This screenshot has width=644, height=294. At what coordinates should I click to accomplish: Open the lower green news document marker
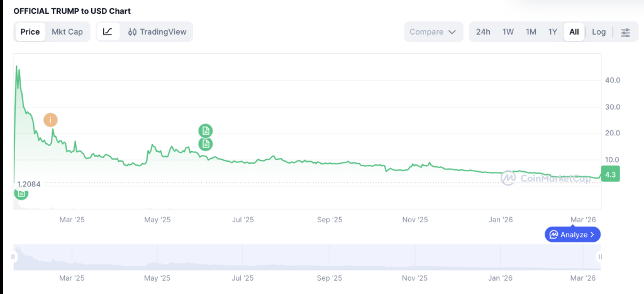[206, 144]
